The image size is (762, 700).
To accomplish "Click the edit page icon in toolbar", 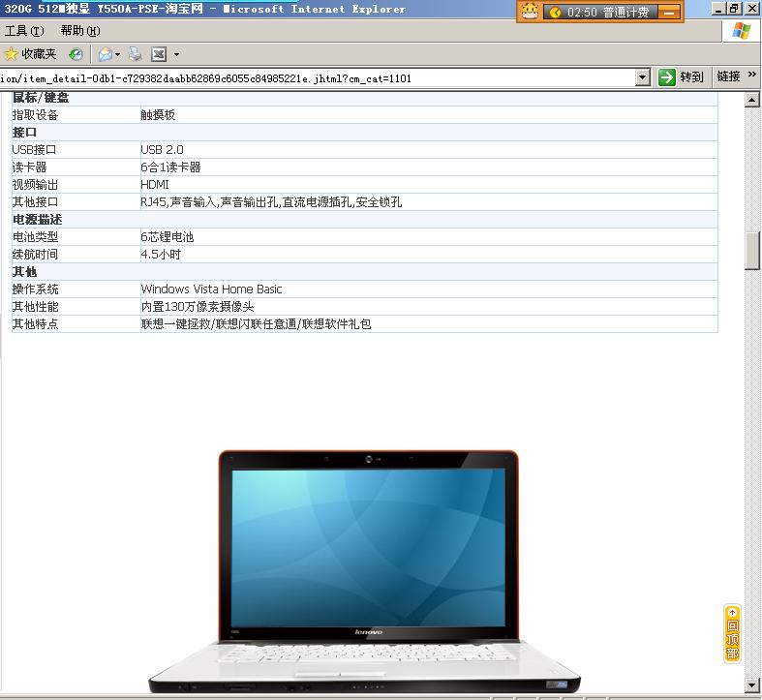I will (159, 54).
